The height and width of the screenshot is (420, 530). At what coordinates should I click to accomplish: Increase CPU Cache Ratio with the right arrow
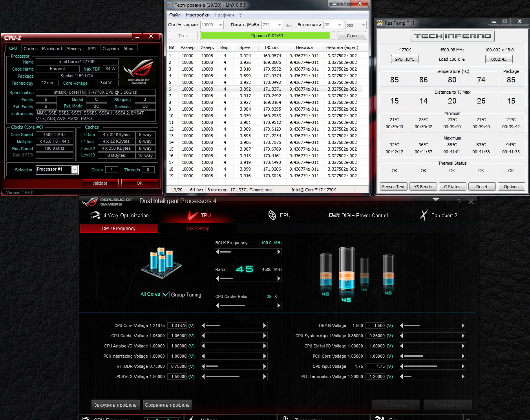(279, 305)
